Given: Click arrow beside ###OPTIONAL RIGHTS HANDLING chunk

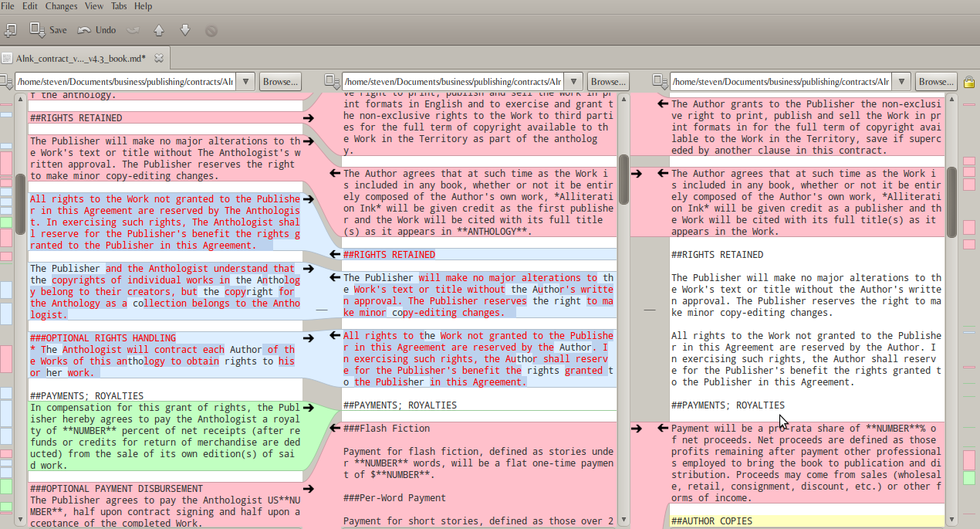Looking at the screenshot, I should point(309,338).
